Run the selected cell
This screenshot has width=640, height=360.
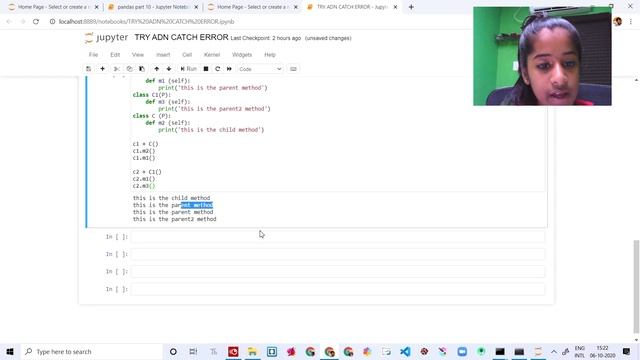(x=189, y=69)
